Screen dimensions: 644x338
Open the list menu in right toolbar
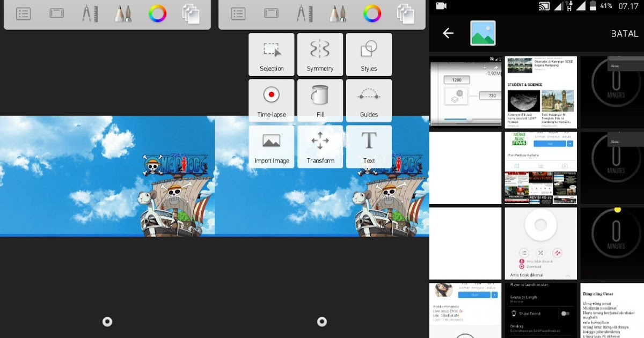pyautogui.click(x=238, y=14)
